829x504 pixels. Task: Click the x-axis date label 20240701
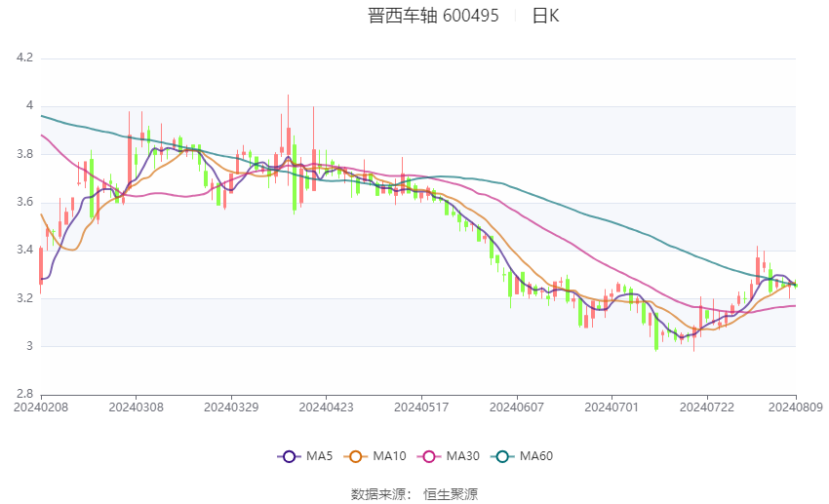pos(612,407)
